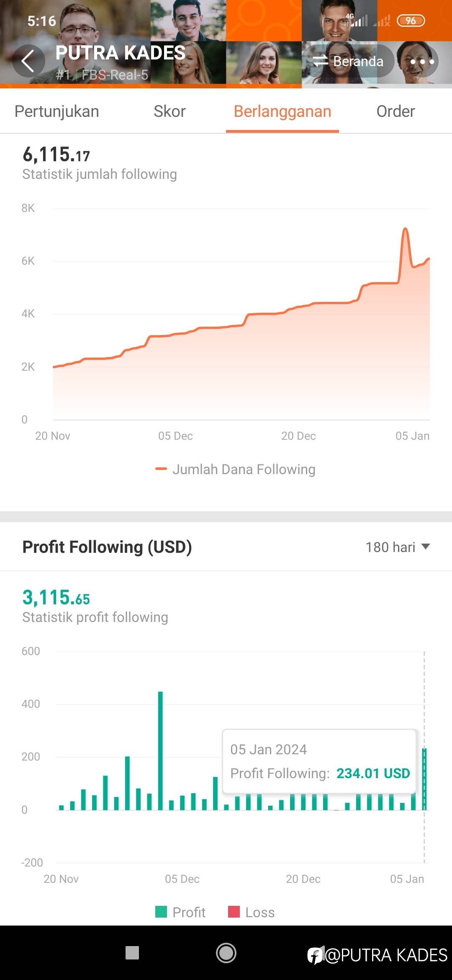The image size is (452, 980).
Task: Open the Order tab
Action: point(395,111)
